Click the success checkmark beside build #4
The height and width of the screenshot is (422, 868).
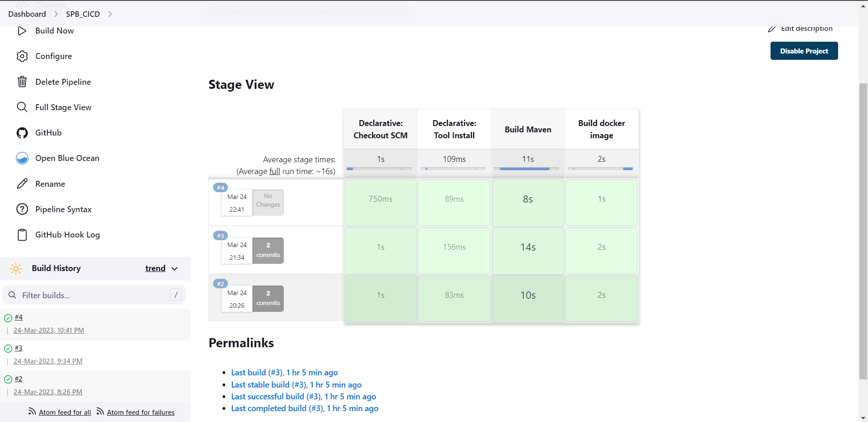point(7,317)
